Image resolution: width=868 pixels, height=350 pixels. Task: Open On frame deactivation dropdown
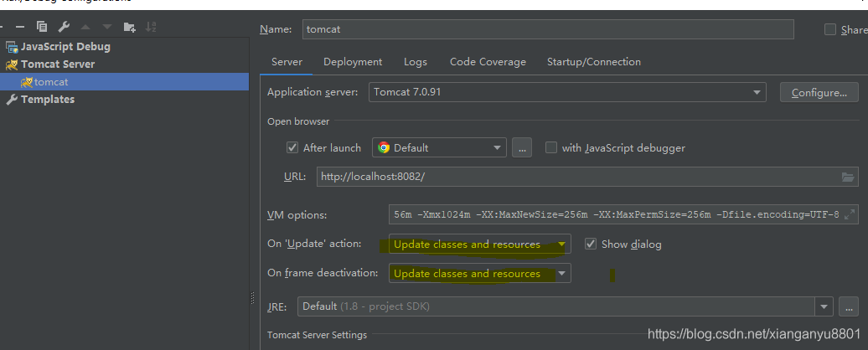click(x=479, y=273)
